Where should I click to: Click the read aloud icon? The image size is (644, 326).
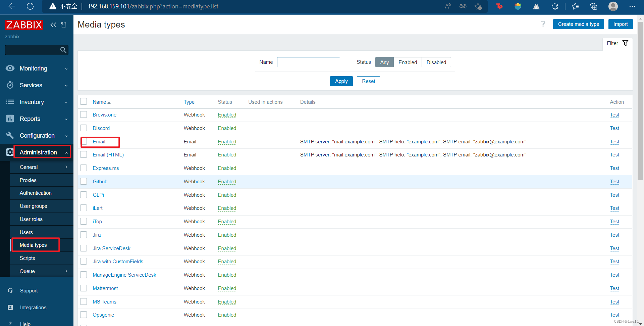click(448, 6)
